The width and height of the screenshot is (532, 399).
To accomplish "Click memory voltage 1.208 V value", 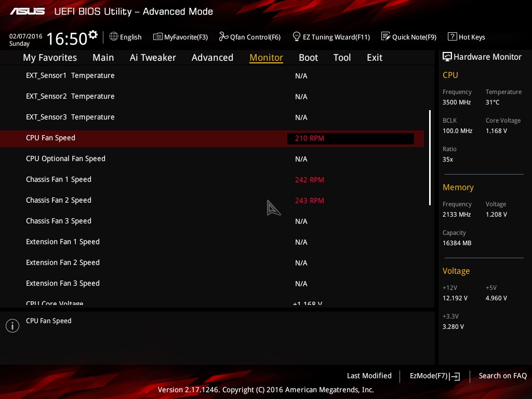I will click(496, 215).
